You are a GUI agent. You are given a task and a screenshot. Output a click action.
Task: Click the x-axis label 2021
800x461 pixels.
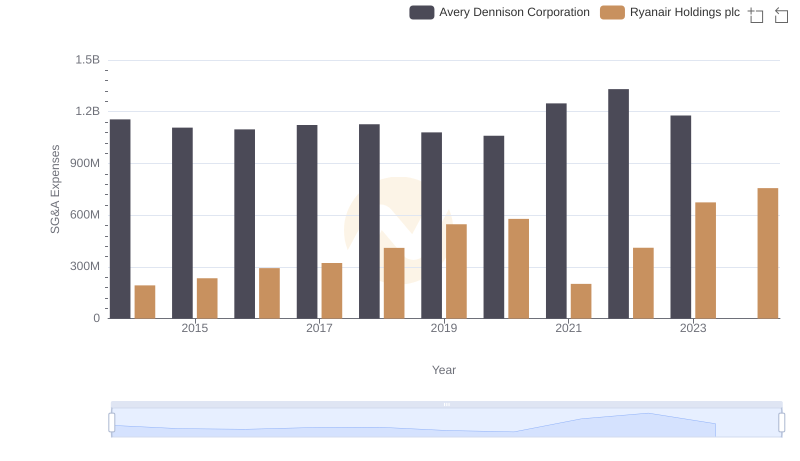pos(568,328)
